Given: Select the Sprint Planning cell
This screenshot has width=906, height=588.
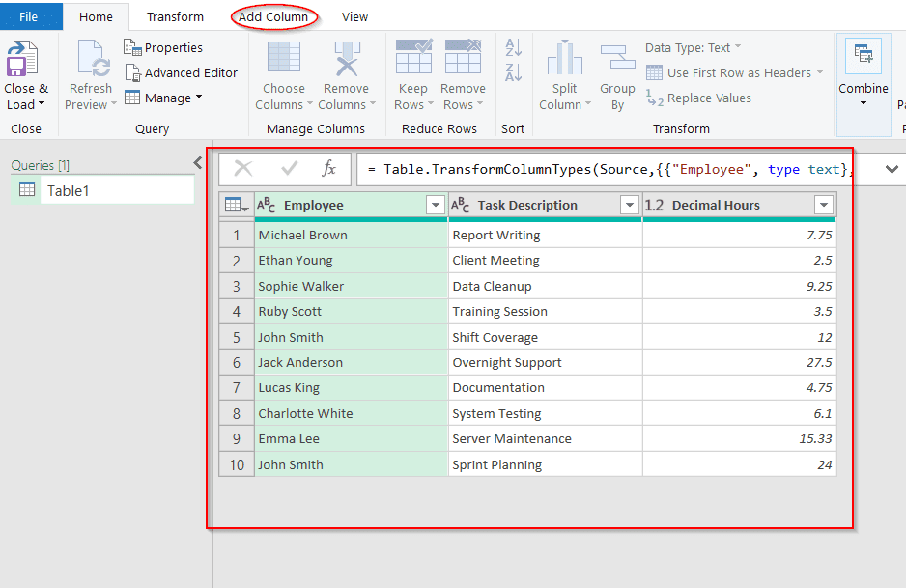Looking at the screenshot, I should click(x=546, y=464).
